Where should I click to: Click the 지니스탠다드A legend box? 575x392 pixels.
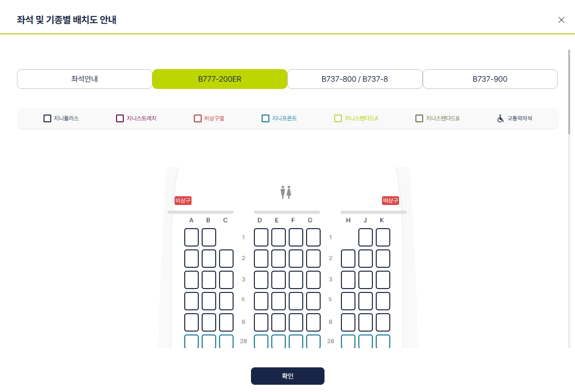[338, 118]
